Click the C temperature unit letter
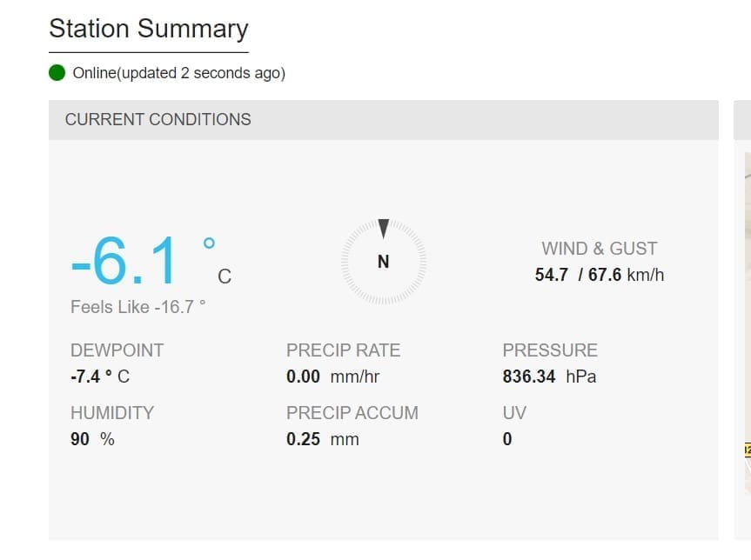The height and width of the screenshot is (560, 751). click(x=225, y=277)
